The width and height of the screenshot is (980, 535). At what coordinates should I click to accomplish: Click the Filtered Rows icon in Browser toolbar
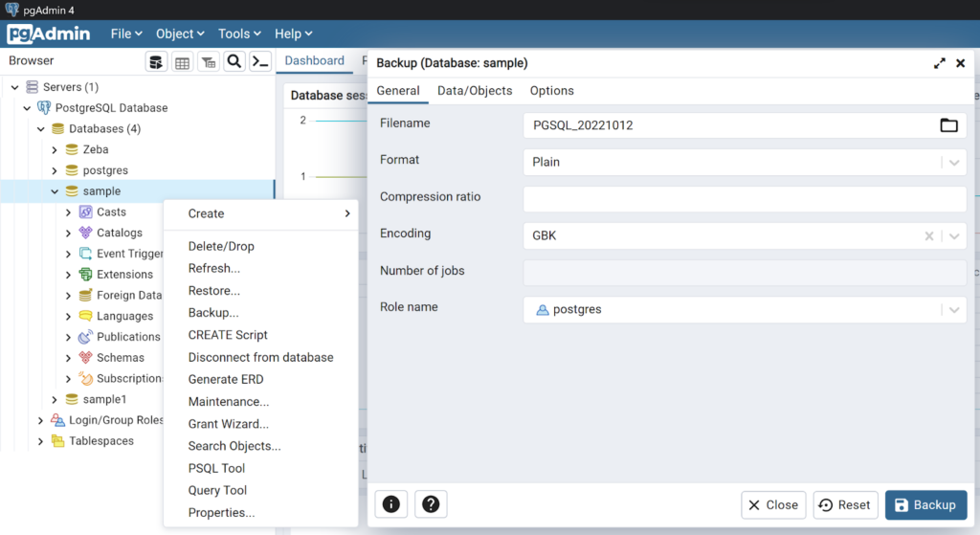pos(208,62)
